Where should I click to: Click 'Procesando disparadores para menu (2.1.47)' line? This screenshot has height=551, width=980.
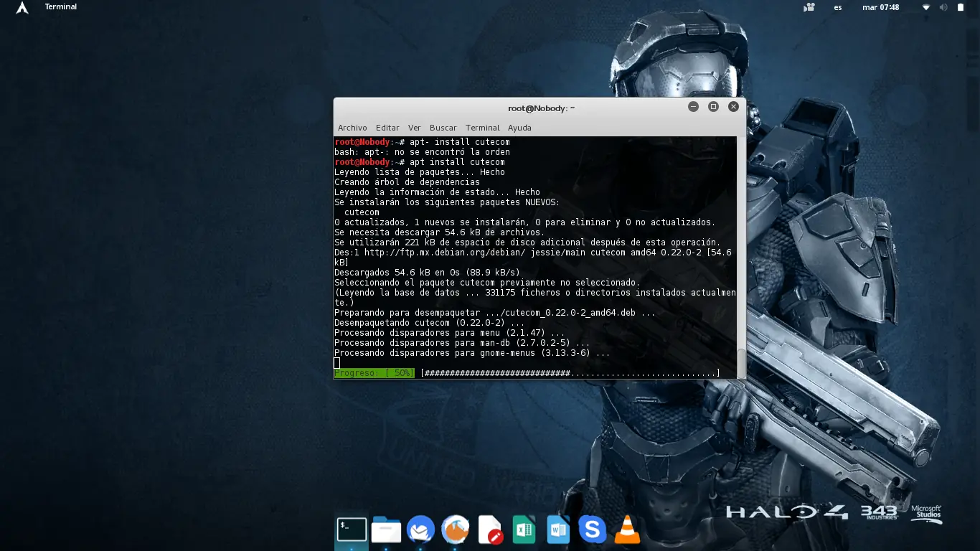pyautogui.click(x=449, y=333)
